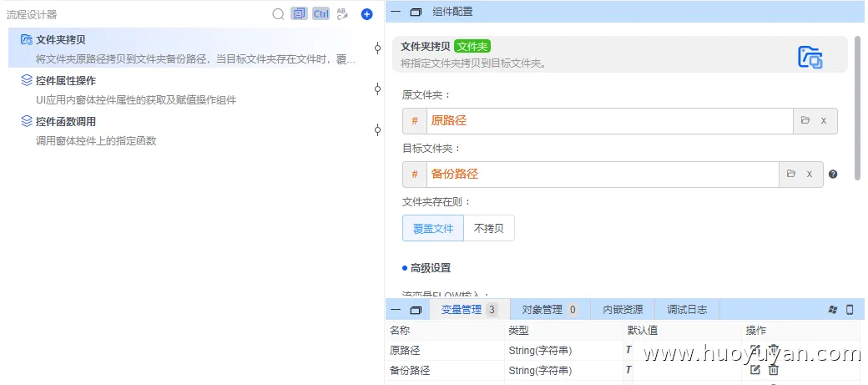Click the layers icon of 控件函数调用
The width and height of the screenshot is (868, 385).
click(x=27, y=121)
